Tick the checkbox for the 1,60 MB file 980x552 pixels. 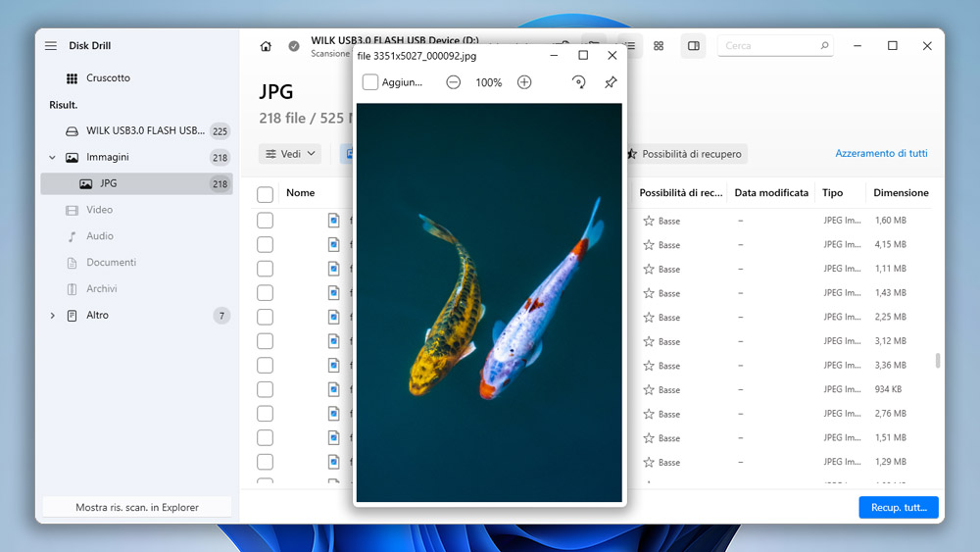265,220
